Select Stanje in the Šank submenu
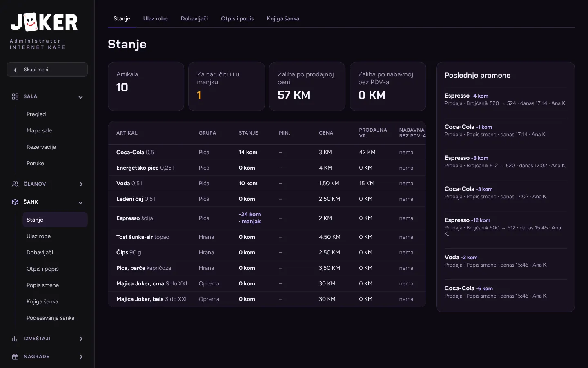 (x=55, y=220)
